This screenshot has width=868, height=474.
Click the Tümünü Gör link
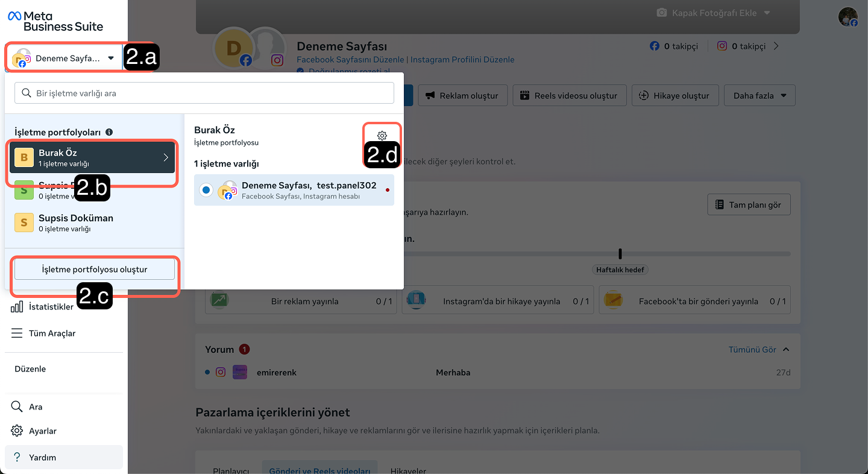(x=752, y=350)
